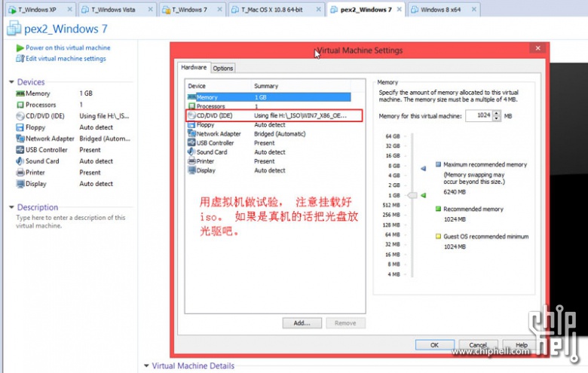This screenshot has height=373, width=588.
Task: Close the Windows 8 x64 tab
Action: click(x=474, y=9)
